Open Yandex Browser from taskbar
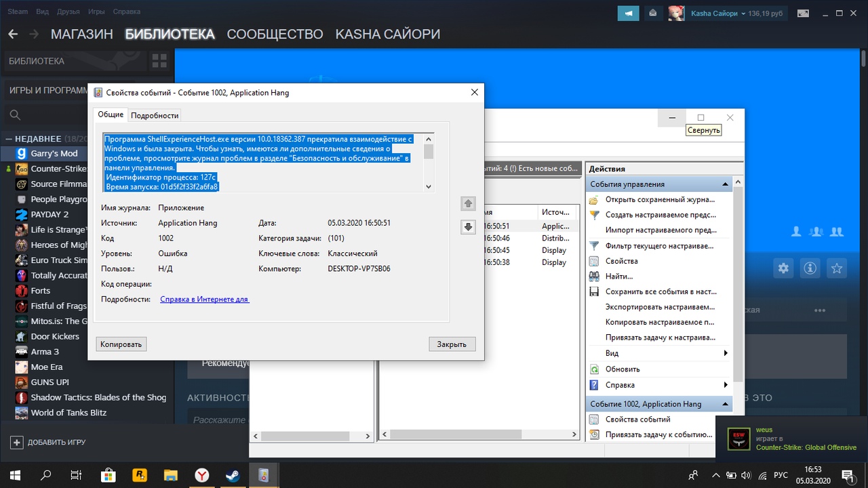This screenshot has height=488, width=868. (x=201, y=475)
